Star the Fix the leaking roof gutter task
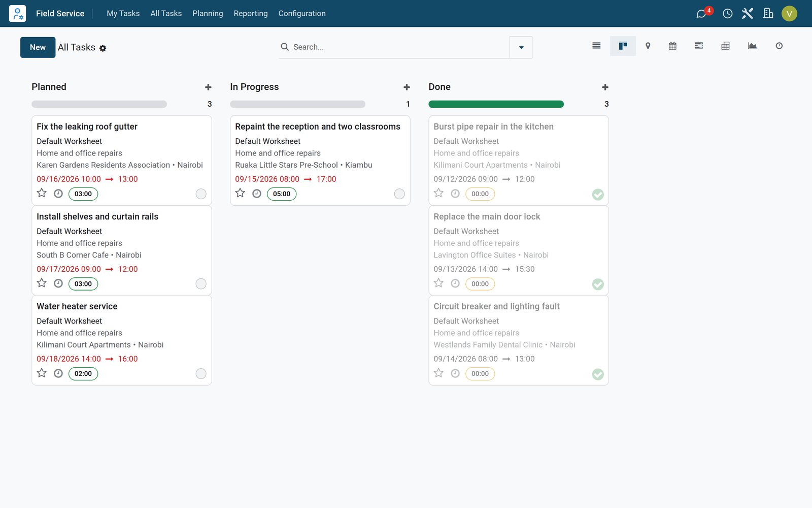This screenshot has height=508, width=812. [42, 193]
